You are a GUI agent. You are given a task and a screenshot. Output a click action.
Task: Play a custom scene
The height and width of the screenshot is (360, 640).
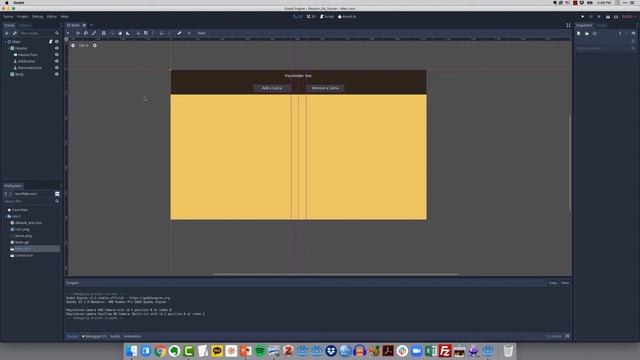(616, 17)
